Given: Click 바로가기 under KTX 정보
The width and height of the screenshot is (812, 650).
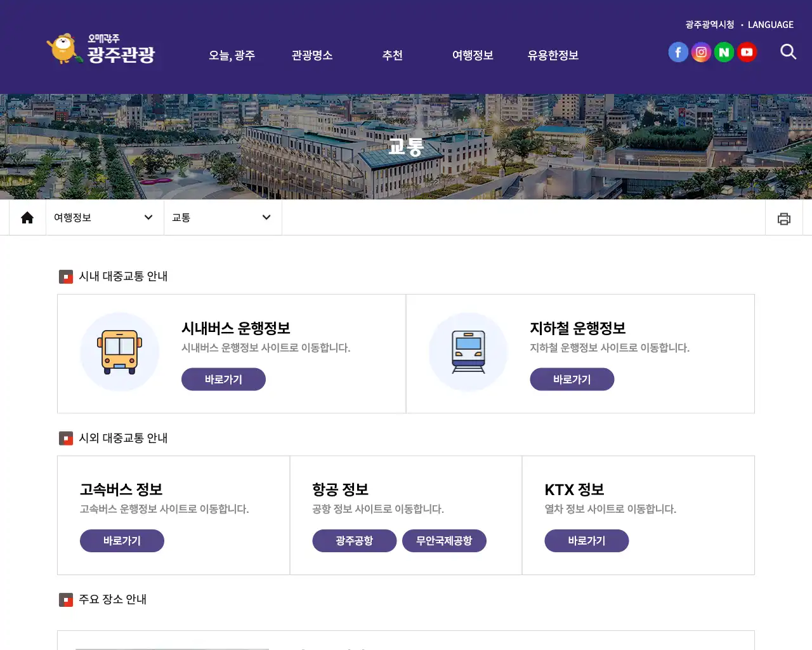Looking at the screenshot, I should click(x=587, y=541).
